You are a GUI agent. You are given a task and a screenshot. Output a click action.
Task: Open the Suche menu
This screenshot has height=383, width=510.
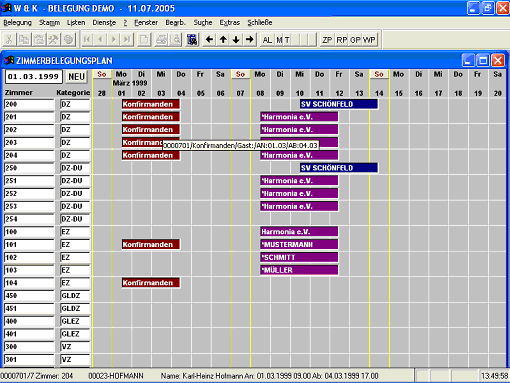(x=203, y=22)
